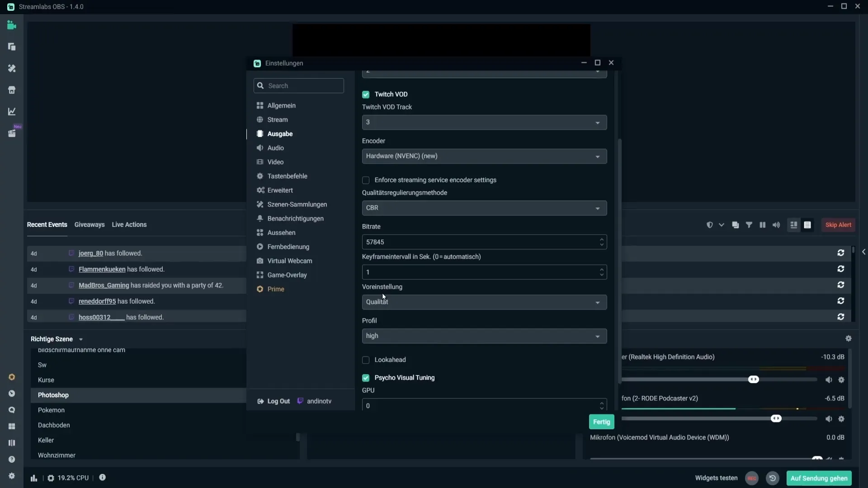Open the Twitch VOD Track dropdown
This screenshot has width=868, height=488.
[484, 122]
